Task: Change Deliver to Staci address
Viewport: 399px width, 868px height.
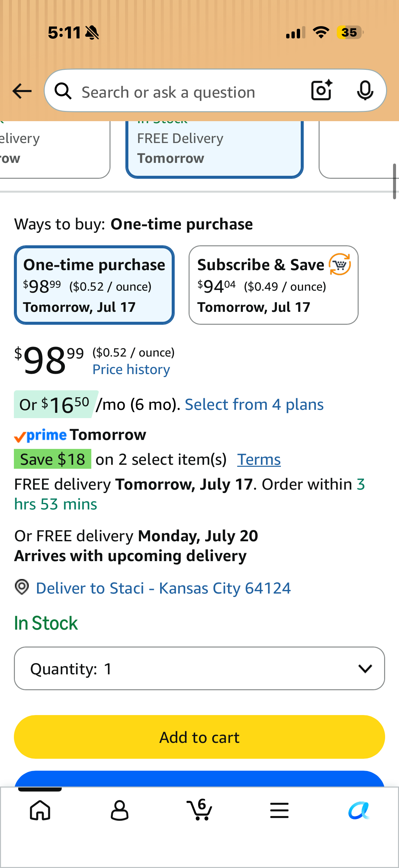Action: point(163,588)
